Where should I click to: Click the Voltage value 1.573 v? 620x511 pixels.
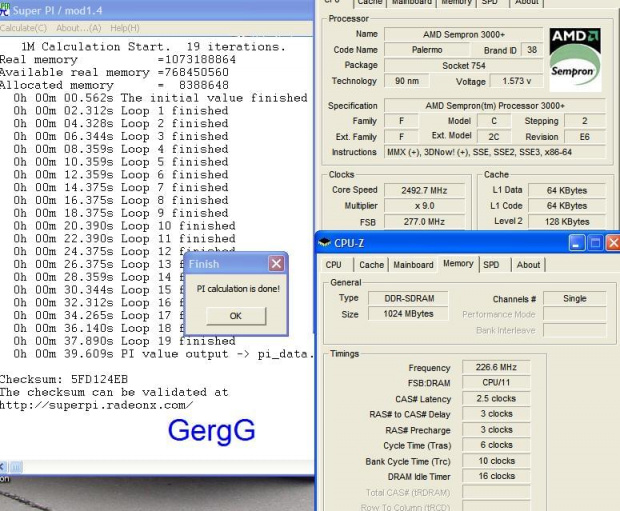(517, 81)
